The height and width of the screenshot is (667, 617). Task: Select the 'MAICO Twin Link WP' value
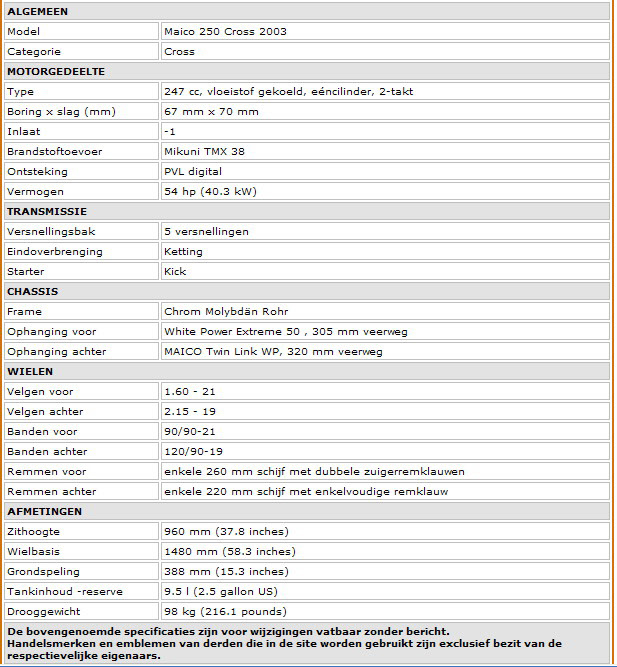pos(222,351)
